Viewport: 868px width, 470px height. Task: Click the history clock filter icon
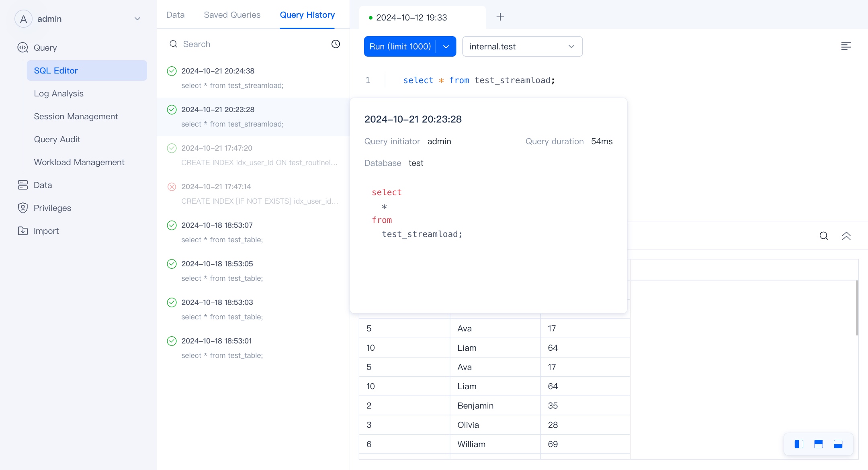click(336, 44)
